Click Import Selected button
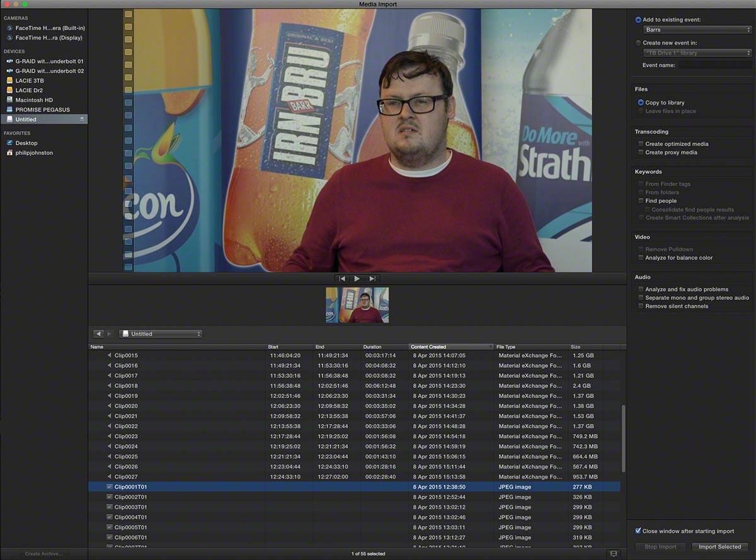This screenshot has height=560, width=756. (719, 547)
